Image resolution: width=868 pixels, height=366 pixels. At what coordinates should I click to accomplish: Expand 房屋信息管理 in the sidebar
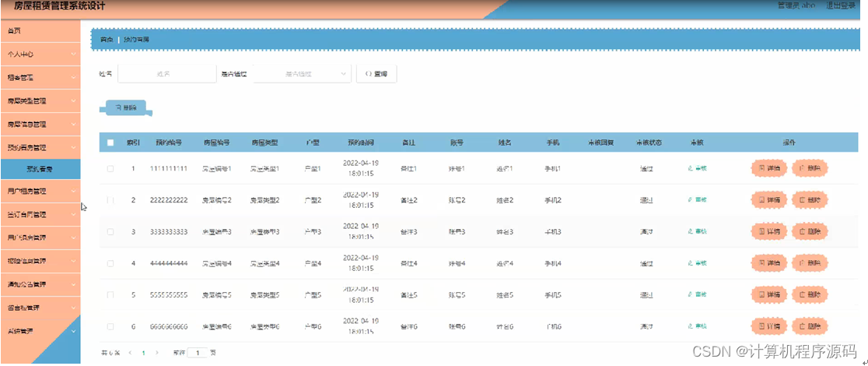[x=40, y=125]
